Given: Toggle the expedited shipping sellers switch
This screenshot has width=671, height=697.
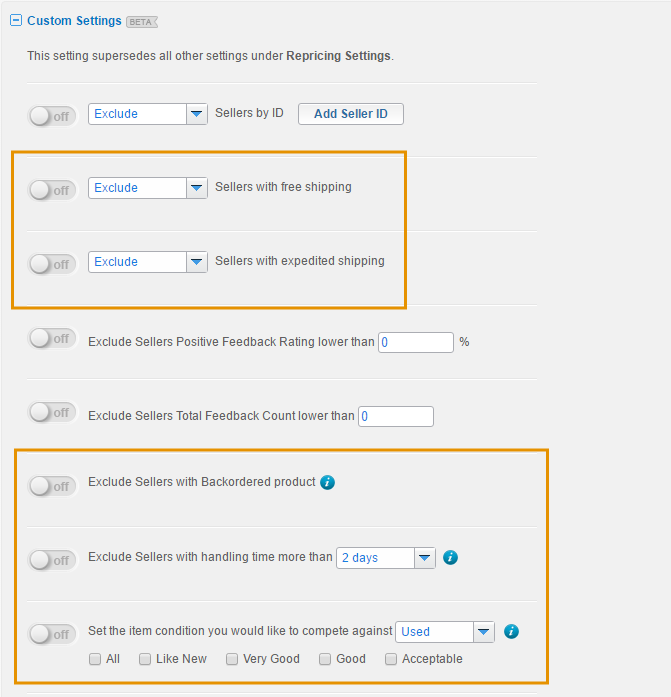Looking at the screenshot, I should pyautogui.click(x=52, y=264).
